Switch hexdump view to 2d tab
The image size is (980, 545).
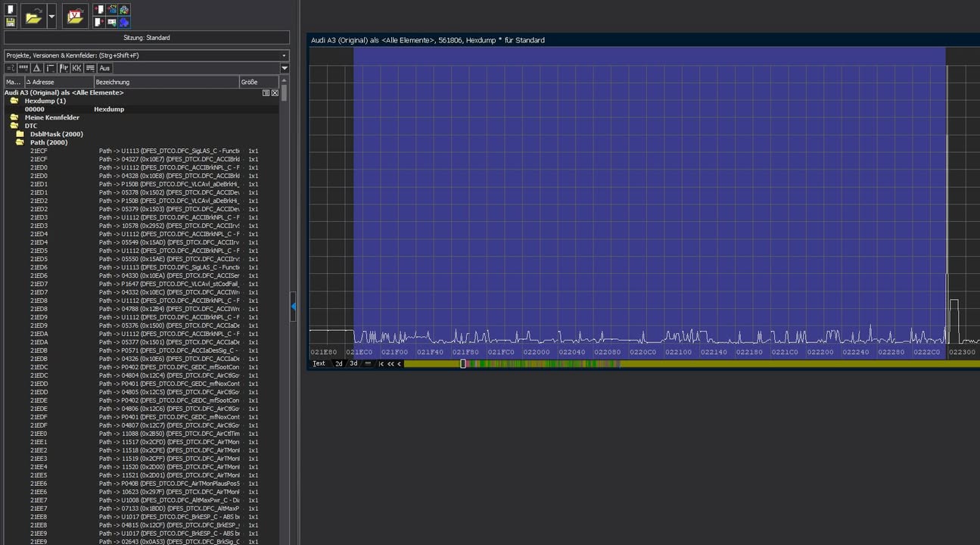(339, 363)
